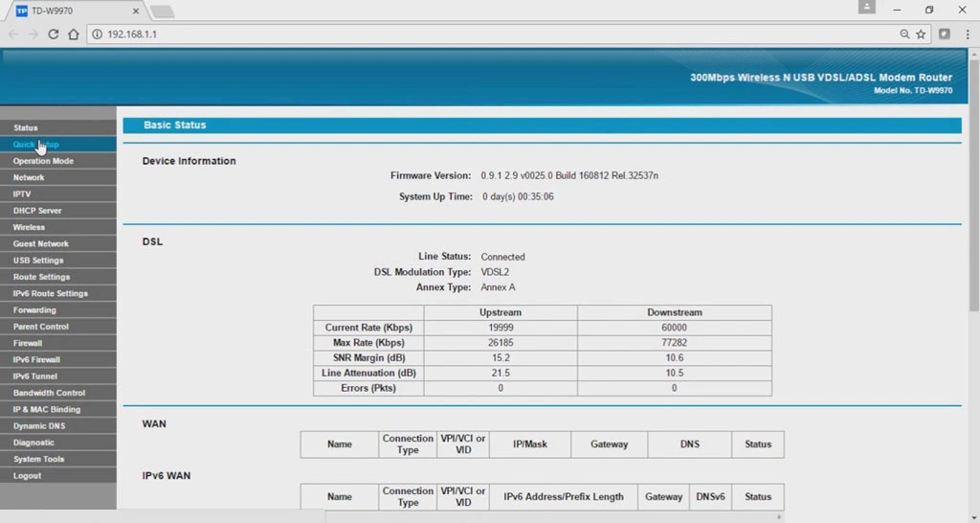
Task: Open Firewall menu
Action: click(58, 343)
